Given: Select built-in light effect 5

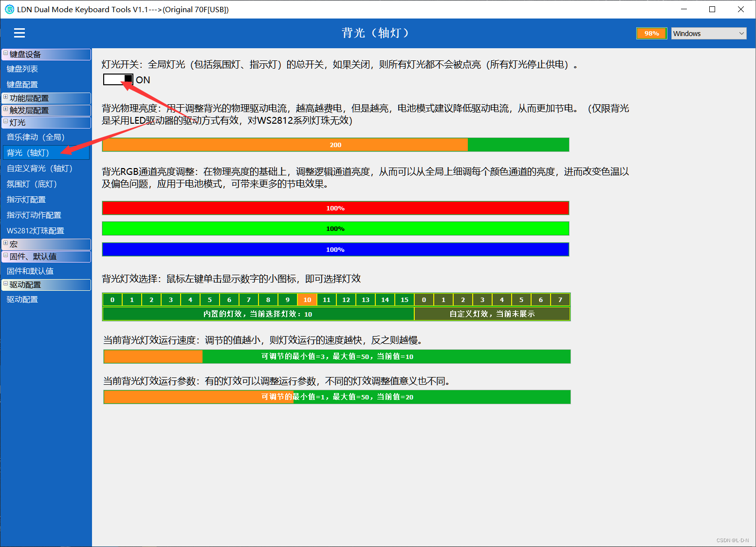Looking at the screenshot, I should click(210, 300).
